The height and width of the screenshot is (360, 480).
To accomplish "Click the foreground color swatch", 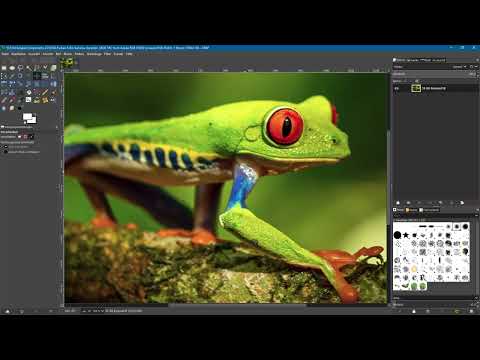I will tap(27, 116).
